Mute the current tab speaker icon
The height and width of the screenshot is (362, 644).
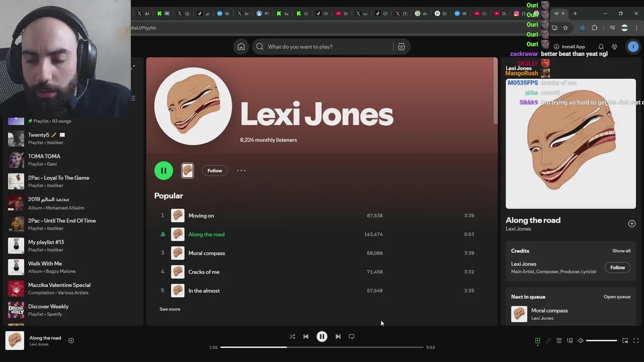[x=556, y=14]
